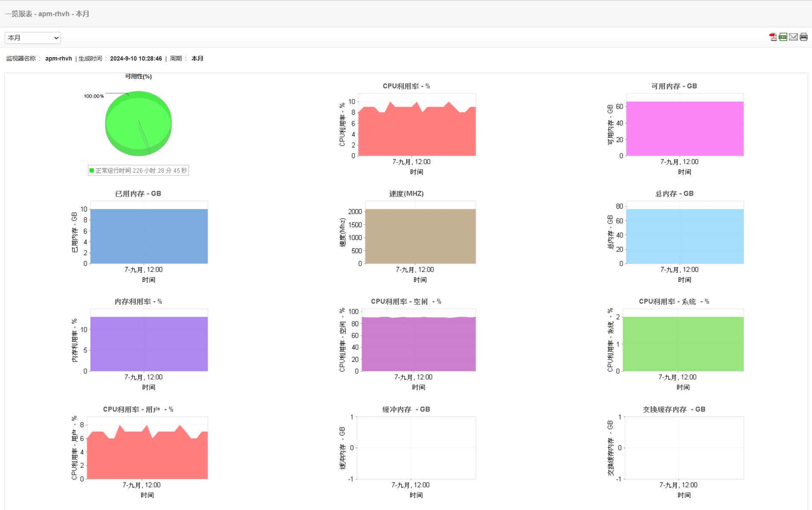The height and width of the screenshot is (510, 812).
Task: Click the 已用内存 - GB chart area
Action: pos(149,232)
